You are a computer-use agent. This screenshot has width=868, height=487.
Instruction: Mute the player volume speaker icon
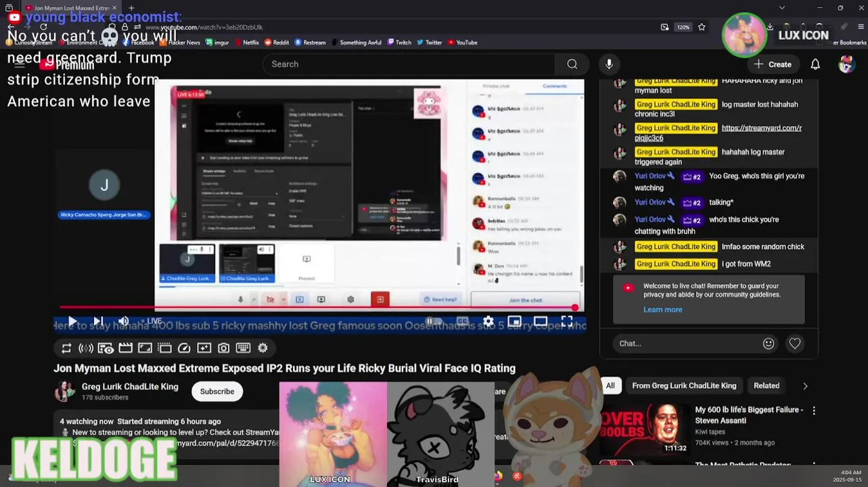[123, 321]
